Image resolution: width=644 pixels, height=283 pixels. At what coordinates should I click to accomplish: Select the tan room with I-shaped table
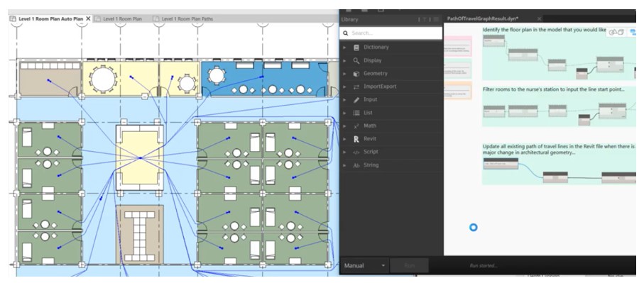[x=140, y=235]
